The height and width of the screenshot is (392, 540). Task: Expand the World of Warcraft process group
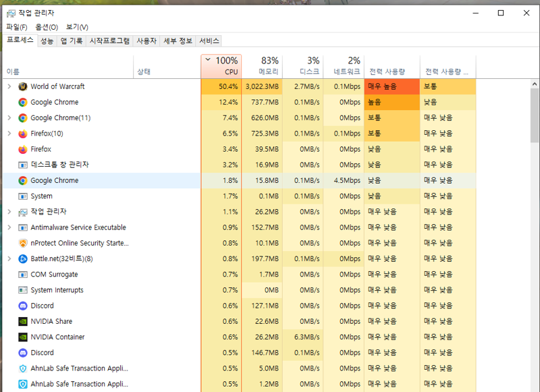[x=9, y=86]
